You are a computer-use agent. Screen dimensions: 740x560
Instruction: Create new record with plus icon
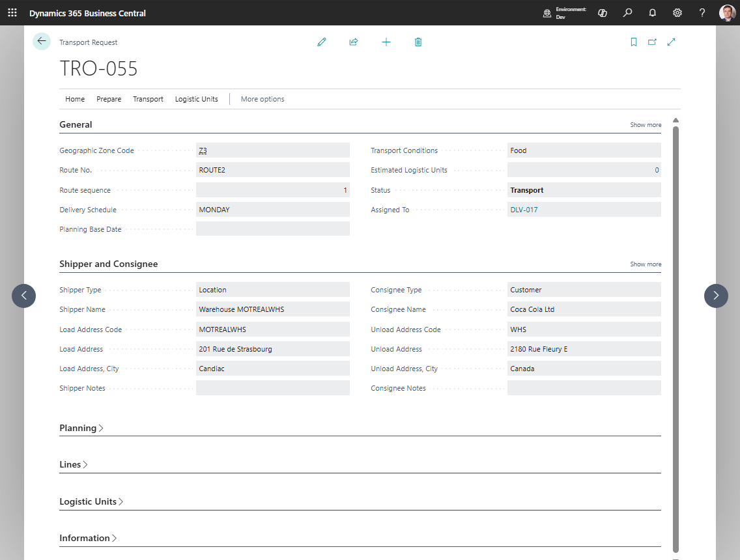point(386,42)
